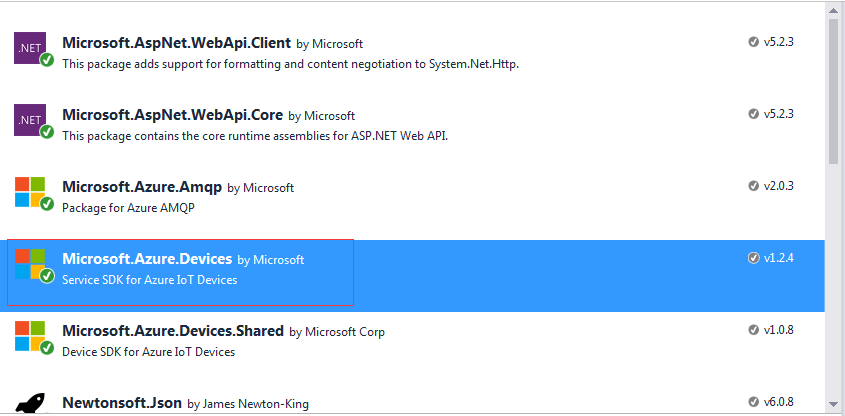Click the Microsoft.AspNet.WebApi.Core .NET package icon

click(31, 120)
